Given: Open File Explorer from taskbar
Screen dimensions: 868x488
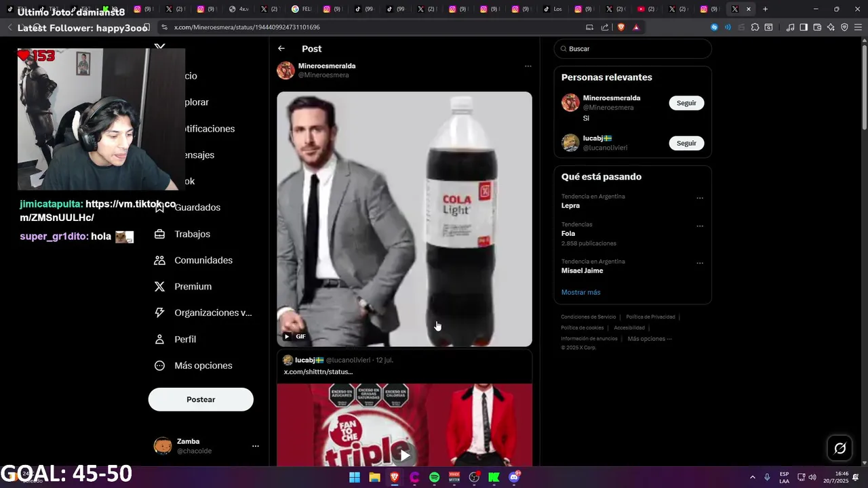Looking at the screenshot, I should 374,478.
